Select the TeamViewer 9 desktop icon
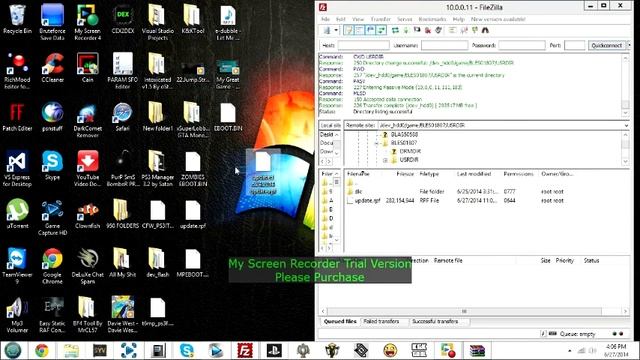 pos(17,266)
